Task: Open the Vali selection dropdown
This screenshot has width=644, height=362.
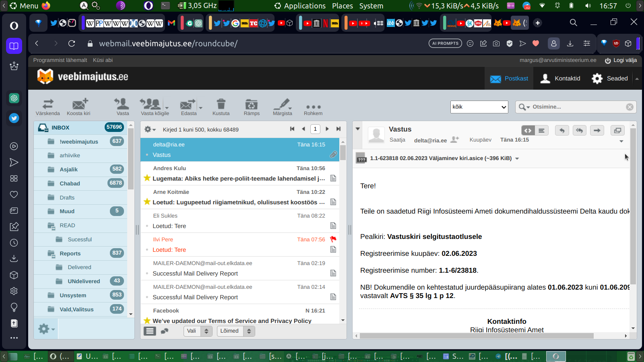Action: coord(198,331)
